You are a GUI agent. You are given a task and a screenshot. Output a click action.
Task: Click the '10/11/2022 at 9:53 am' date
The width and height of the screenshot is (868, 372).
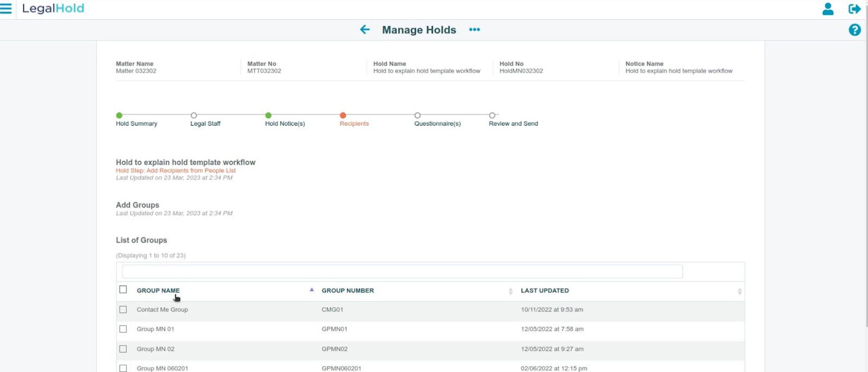tap(552, 310)
